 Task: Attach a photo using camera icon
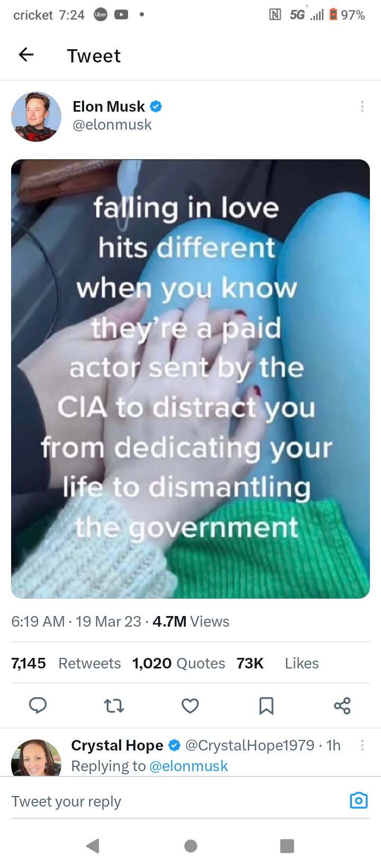pos(359,800)
